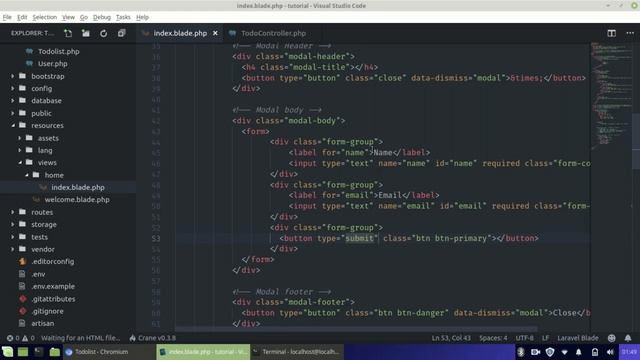This screenshot has height=360, width=640.
Task: Refresh the Explorer file tree
Action: 104,33
